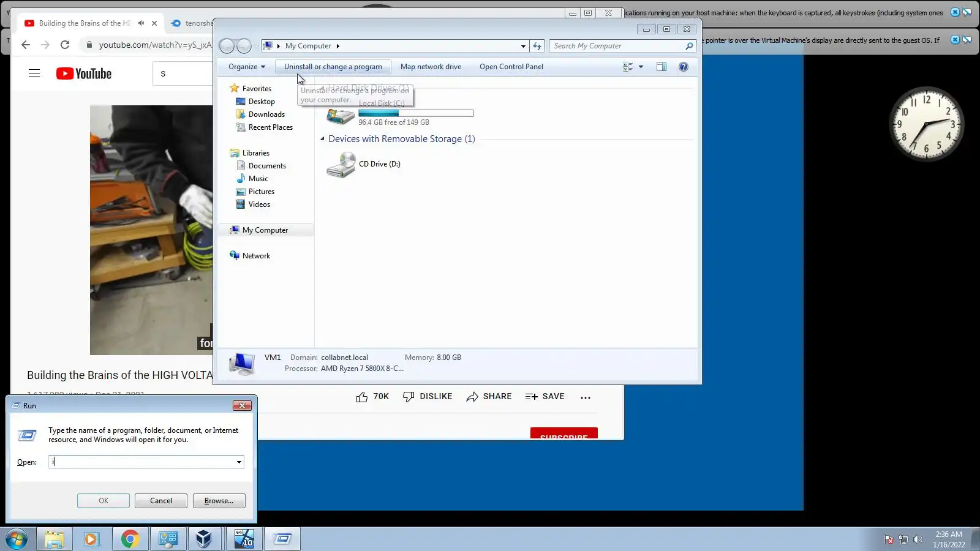Switch to the tenorshare browser tab
The width and height of the screenshot is (980, 551).
(x=192, y=23)
